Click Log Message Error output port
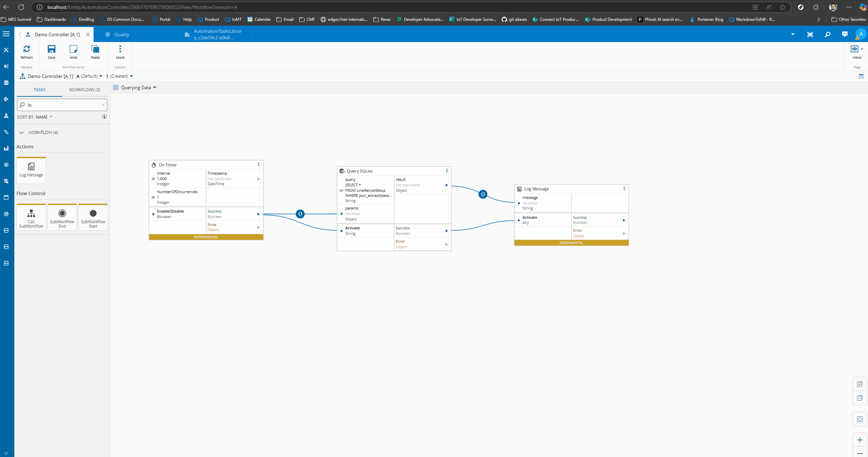This screenshot has width=868, height=457. pos(624,233)
